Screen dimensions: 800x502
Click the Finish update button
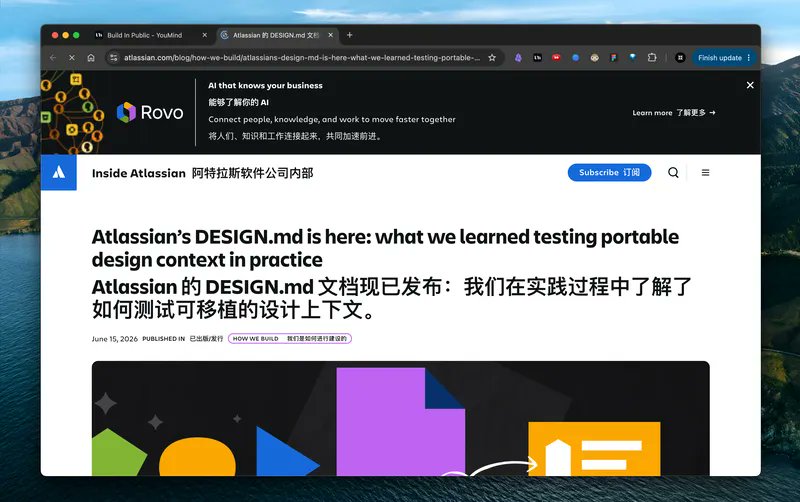(719, 58)
